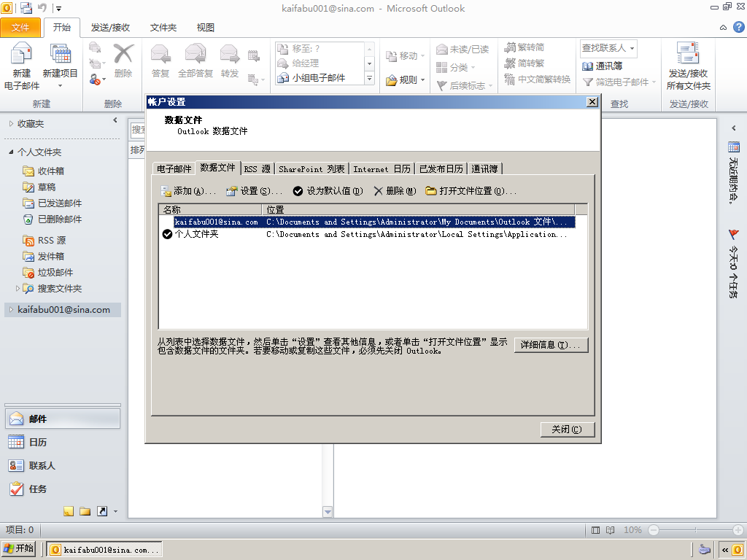747x560 pixels.
Task: Click 中文简繁转换 icon
Action: click(538, 79)
